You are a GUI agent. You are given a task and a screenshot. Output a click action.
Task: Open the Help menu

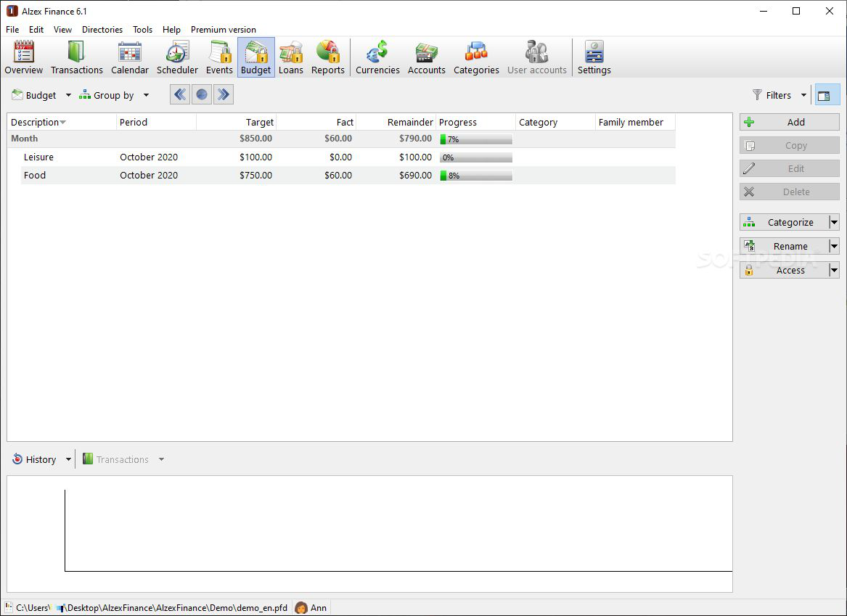pyautogui.click(x=171, y=30)
